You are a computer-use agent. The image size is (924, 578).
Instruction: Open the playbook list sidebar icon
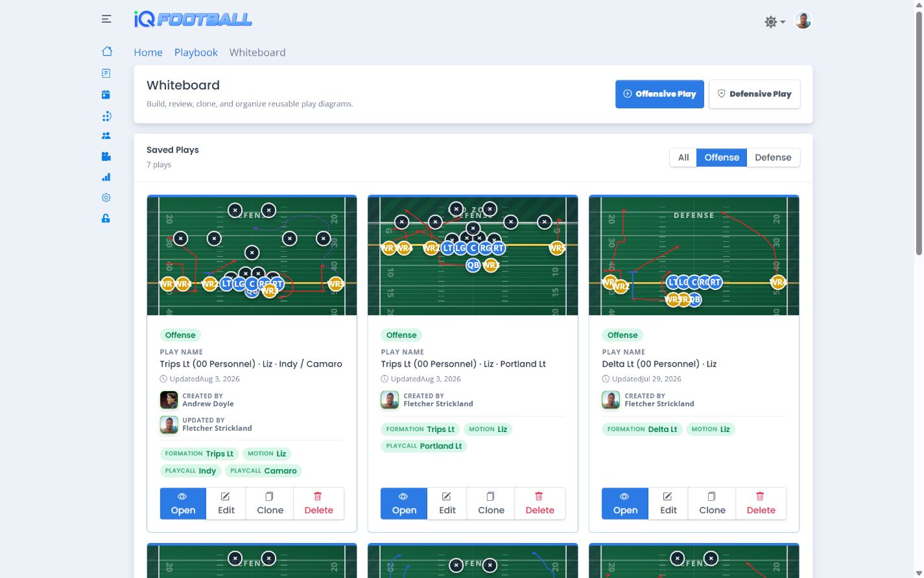pyautogui.click(x=106, y=73)
